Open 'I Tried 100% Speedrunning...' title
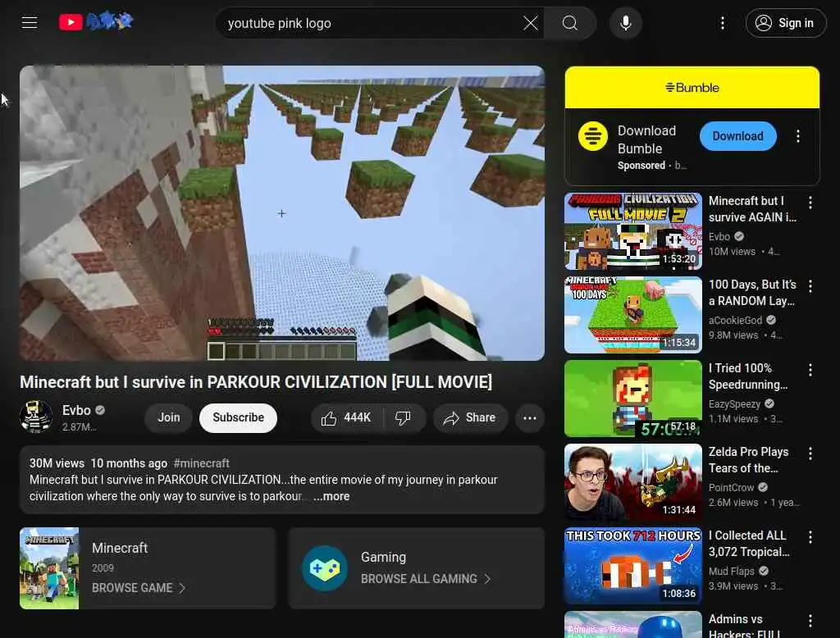Image resolution: width=840 pixels, height=638 pixels. click(748, 376)
